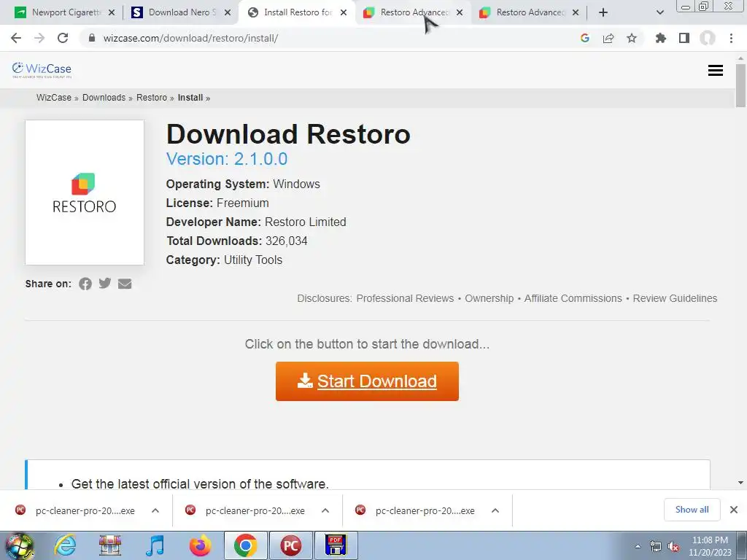Viewport: 747px width, 560px height.
Task: Expand first pc-cleaner-pro download options
Action: [x=155, y=510]
